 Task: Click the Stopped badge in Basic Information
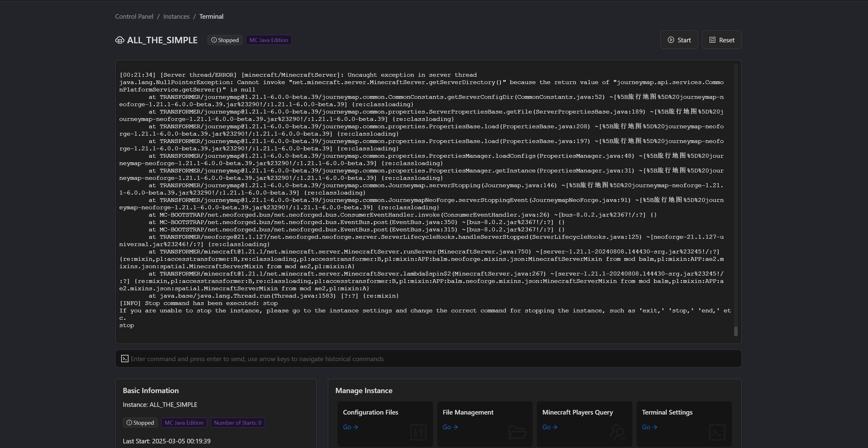pos(140,423)
